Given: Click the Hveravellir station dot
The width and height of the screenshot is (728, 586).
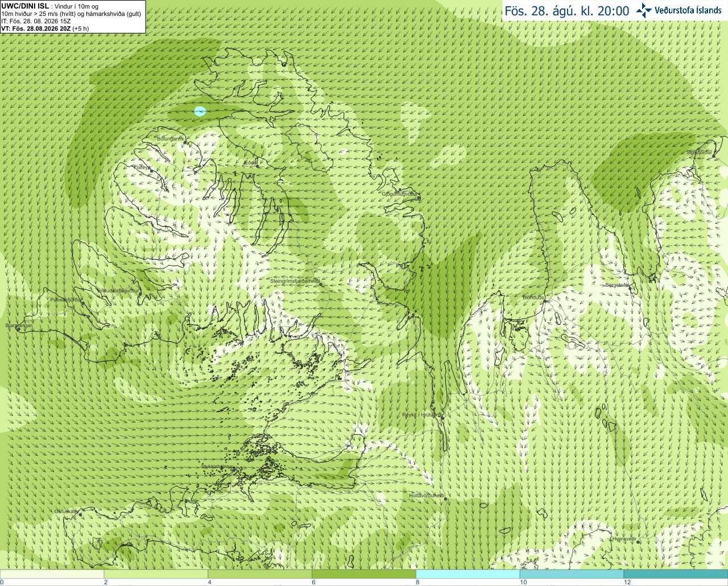Looking at the screenshot, I should (637, 542).
